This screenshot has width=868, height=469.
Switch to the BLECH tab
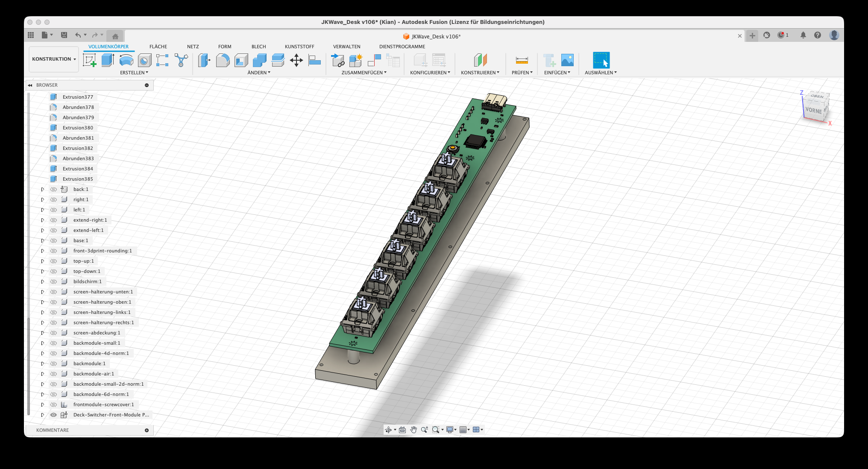pos(258,47)
